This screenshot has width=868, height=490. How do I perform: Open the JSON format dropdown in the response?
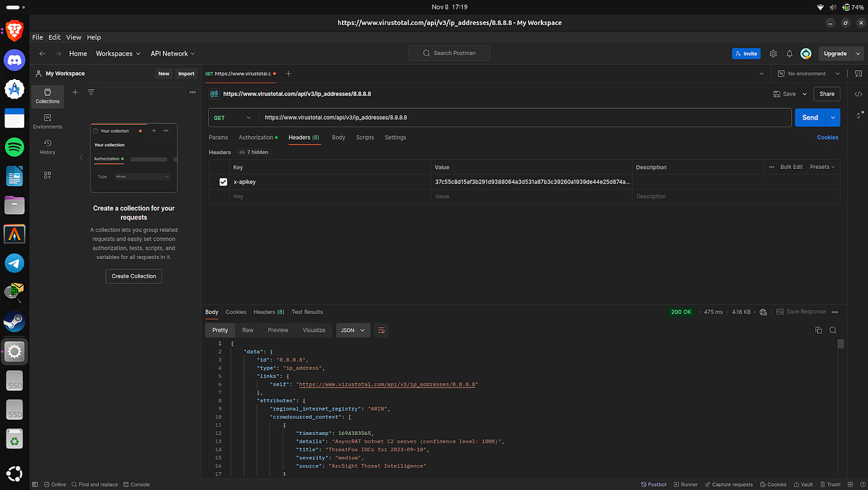(352, 330)
